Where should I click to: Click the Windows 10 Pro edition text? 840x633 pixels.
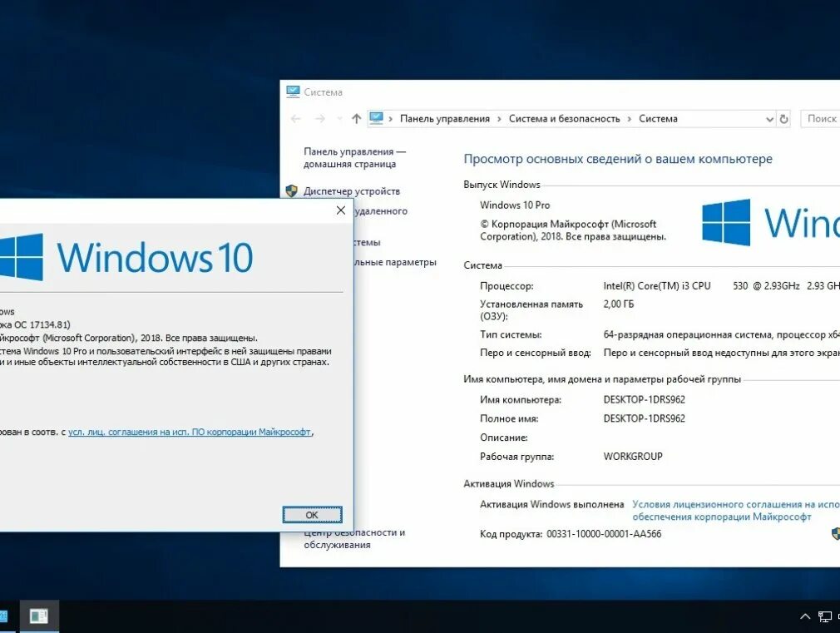[x=515, y=205]
